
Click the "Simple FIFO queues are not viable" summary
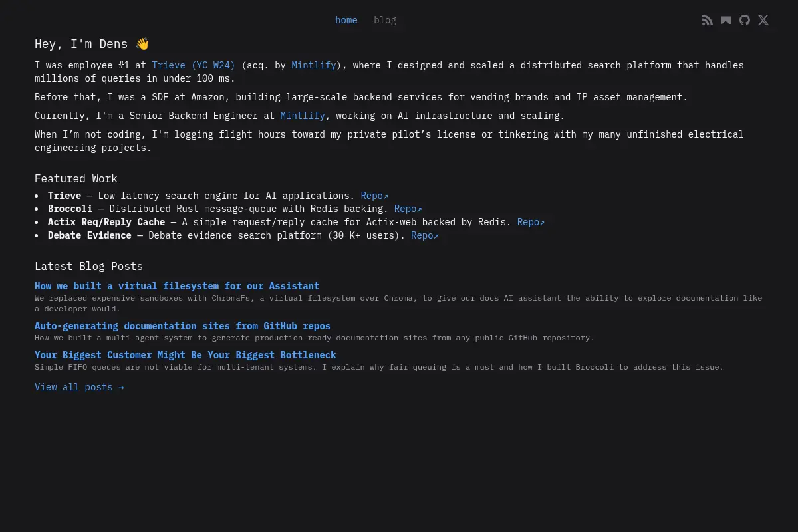coord(379,367)
